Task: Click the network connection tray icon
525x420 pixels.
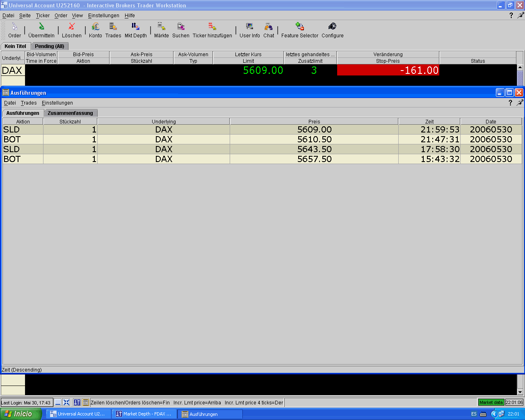Action: pyautogui.click(x=502, y=414)
